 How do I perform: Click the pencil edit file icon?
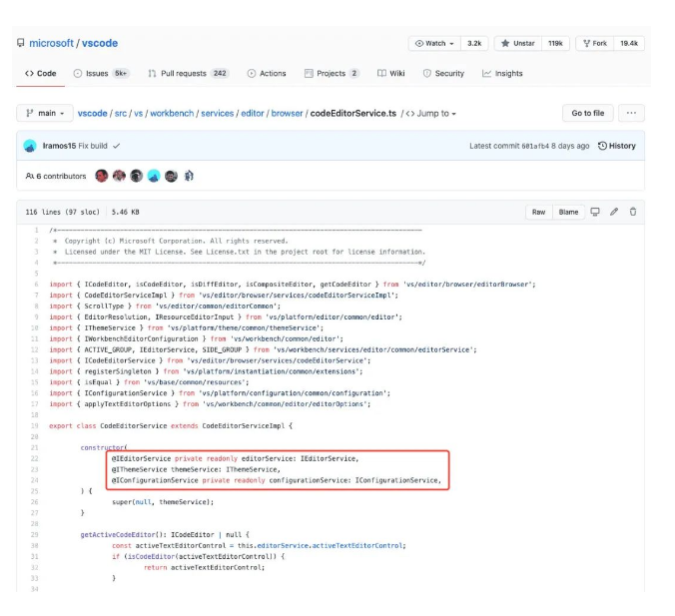coord(614,212)
